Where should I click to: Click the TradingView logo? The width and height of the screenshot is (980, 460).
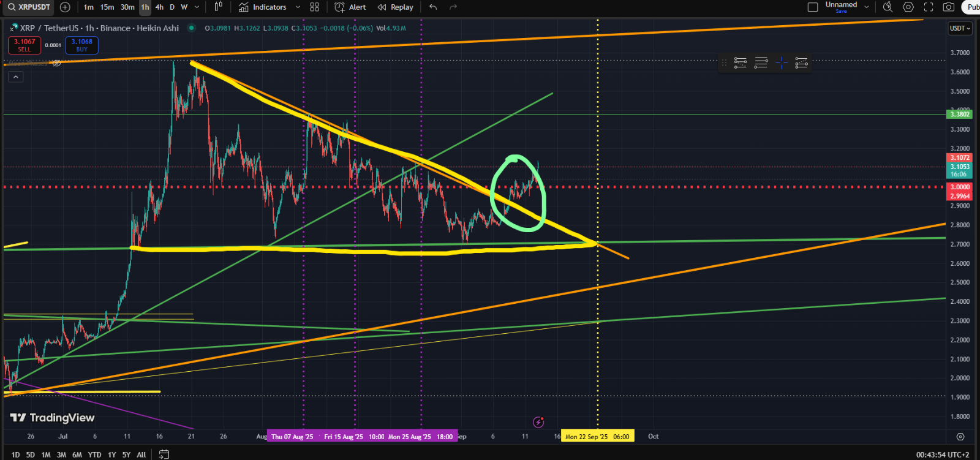(53, 418)
